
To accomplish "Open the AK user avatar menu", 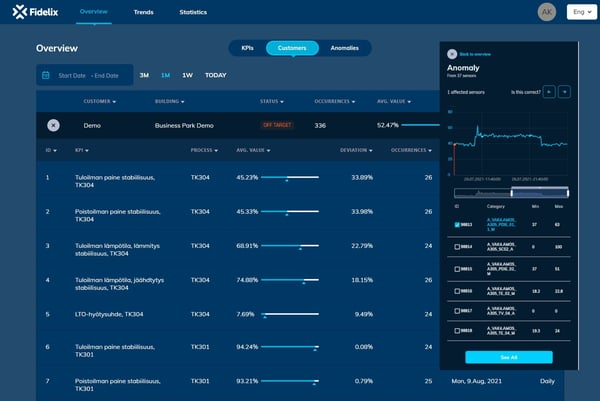I will click(546, 12).
